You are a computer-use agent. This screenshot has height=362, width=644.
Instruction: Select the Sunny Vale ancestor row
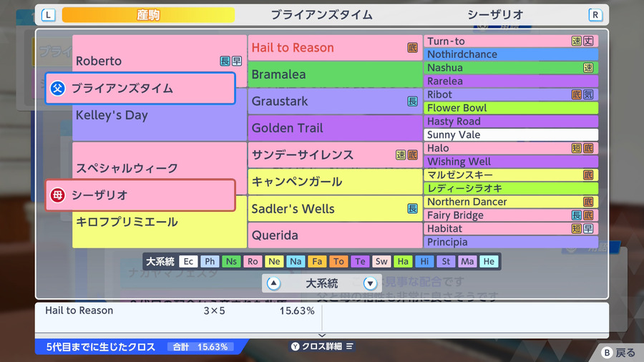(x=511, y=134)
